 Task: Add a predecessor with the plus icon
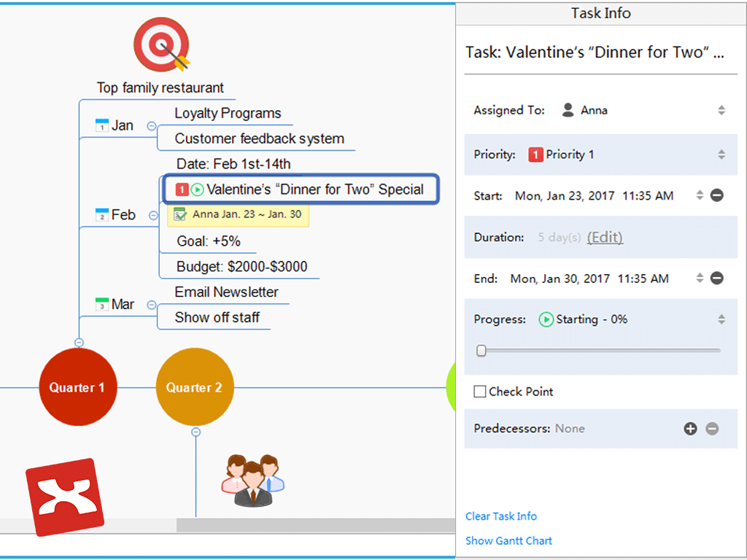[x=690, y=429]
